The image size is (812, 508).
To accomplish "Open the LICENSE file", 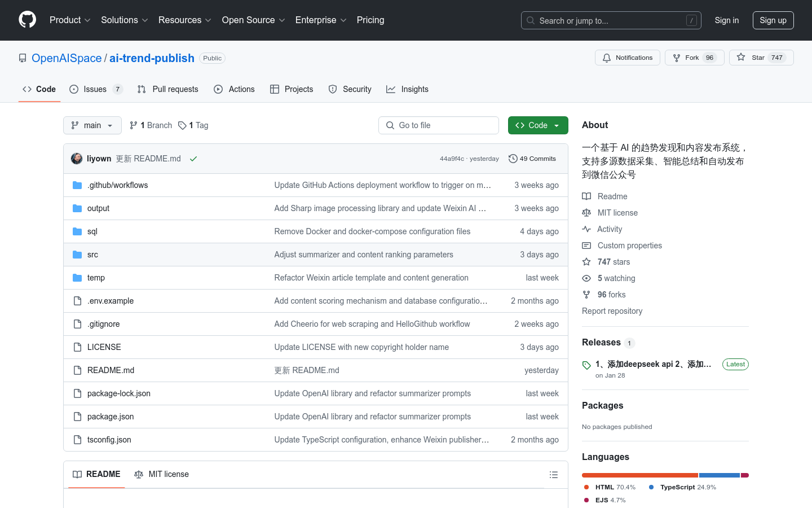I will tap(104, 347).
